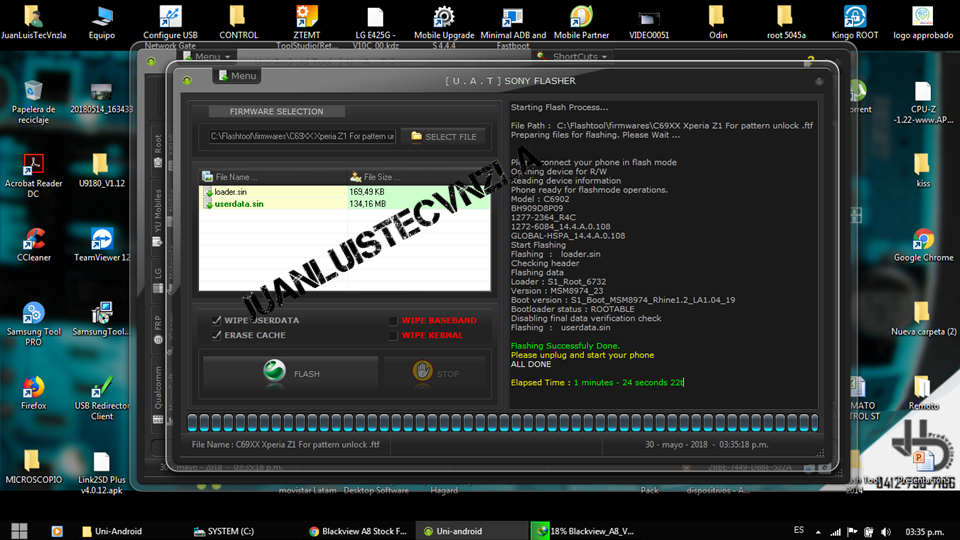The height and width of the screenshot is (540, 960).
Task: Open Papelera de reciclaje
Action: point(34,102)
